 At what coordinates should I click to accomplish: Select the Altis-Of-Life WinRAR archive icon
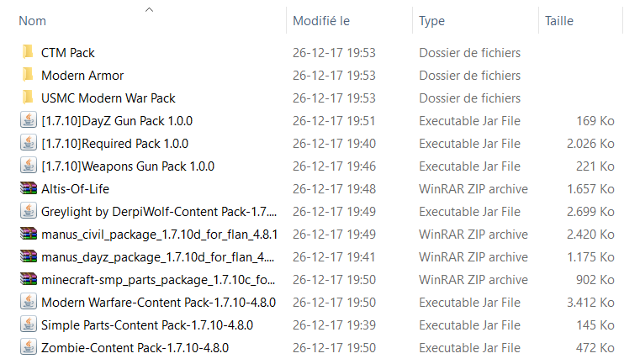click(29, 188)
